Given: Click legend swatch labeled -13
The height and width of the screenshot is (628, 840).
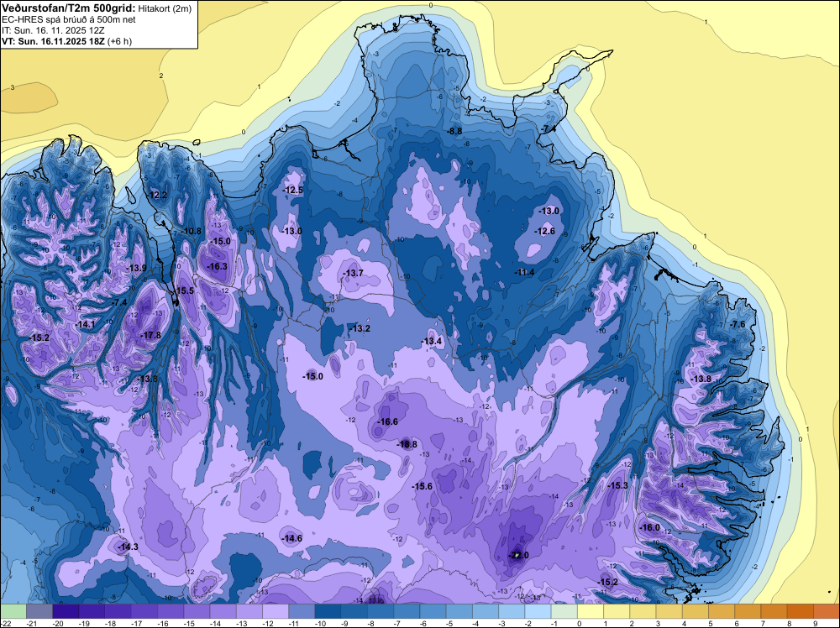Looking at the screenshot, I should click(249, 611).
